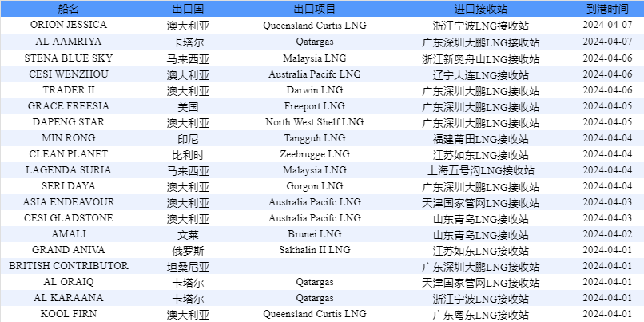Select ship name CESI GLADSTONE
The width and height of the screenshot is (644, 322).
69,217
